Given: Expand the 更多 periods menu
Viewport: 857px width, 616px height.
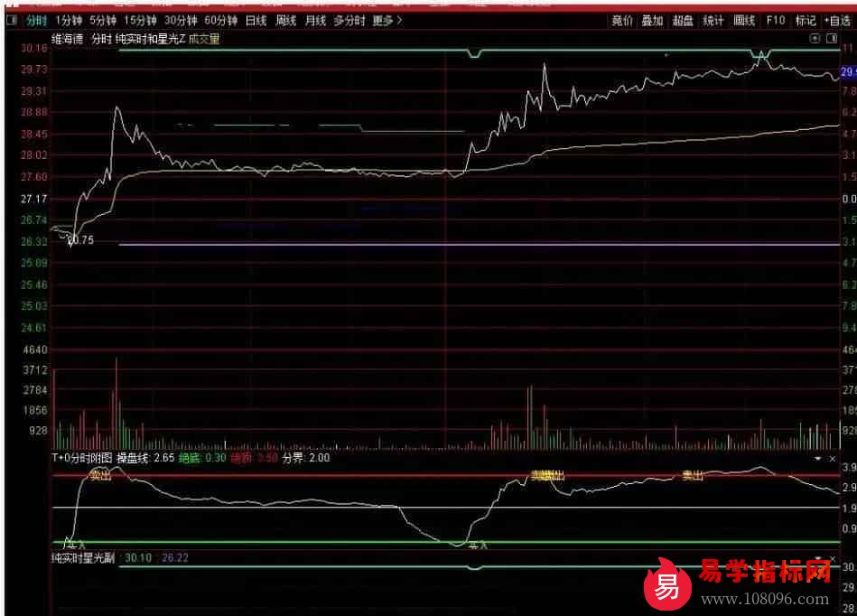Looking at the screenshot, I should tap(387, 20).
